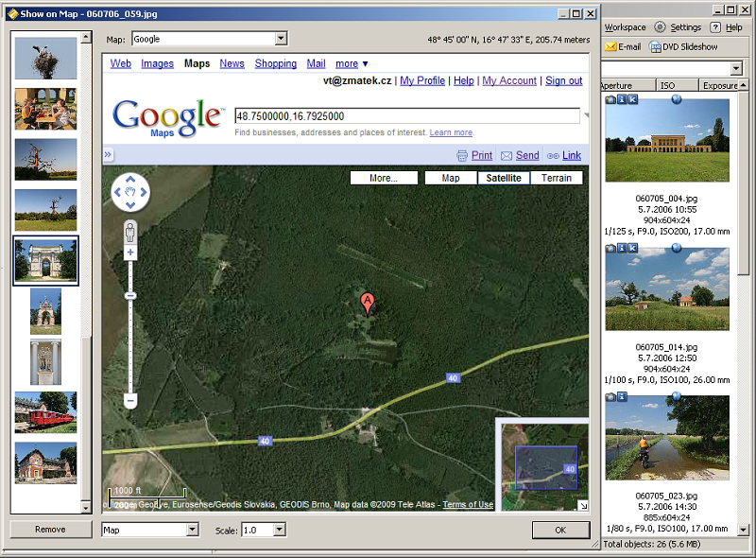Collapse the overview map with corner arrow
The width and height of the screenshot is (756, 558).
point(583,505)
